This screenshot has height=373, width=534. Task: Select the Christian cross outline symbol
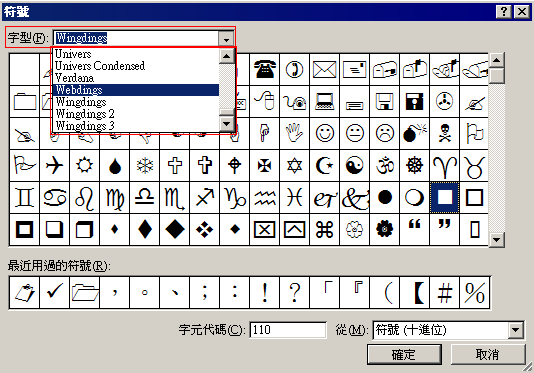[174, 166]
